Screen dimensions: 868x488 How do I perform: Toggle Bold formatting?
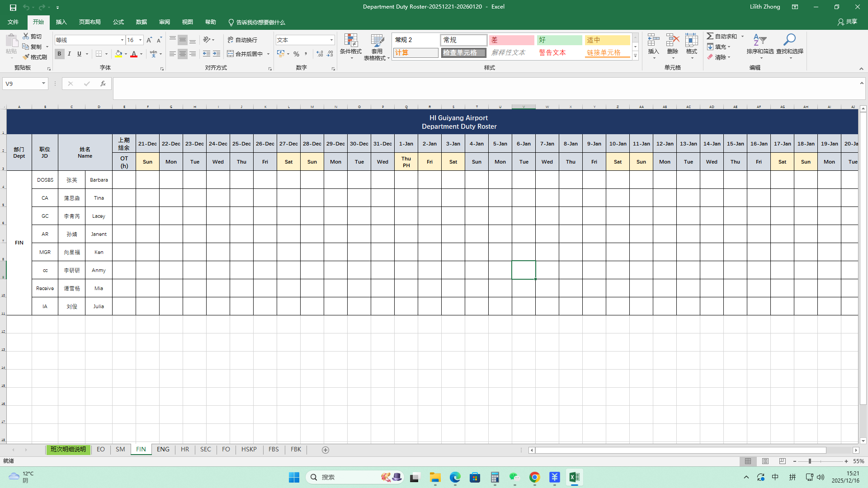point(59,54)
